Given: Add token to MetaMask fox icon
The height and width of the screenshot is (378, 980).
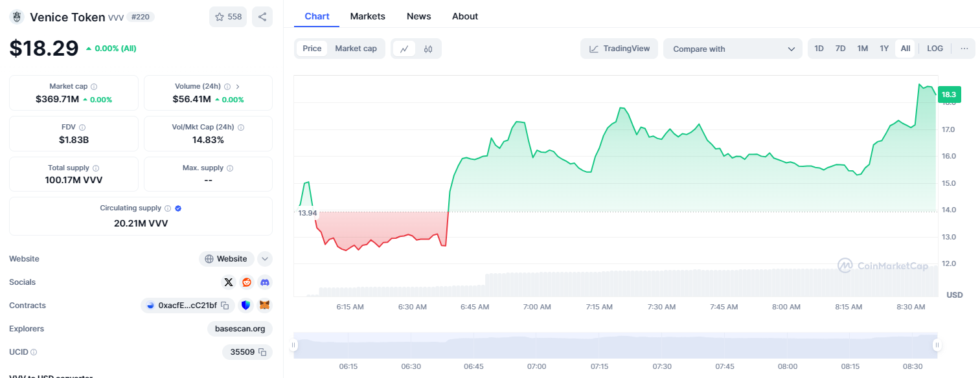Looking at the screenshot, I should click(264, 306).
